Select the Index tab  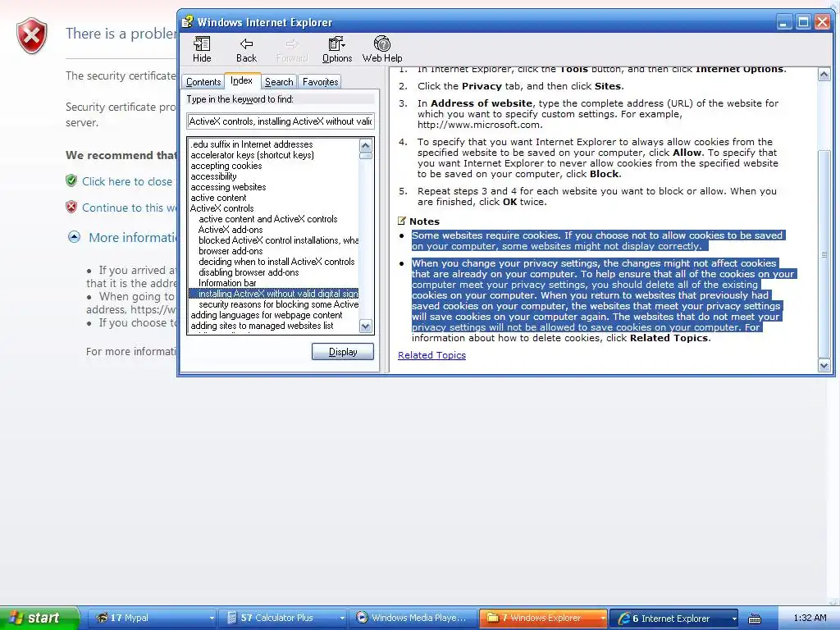click(x=242, y=80)
